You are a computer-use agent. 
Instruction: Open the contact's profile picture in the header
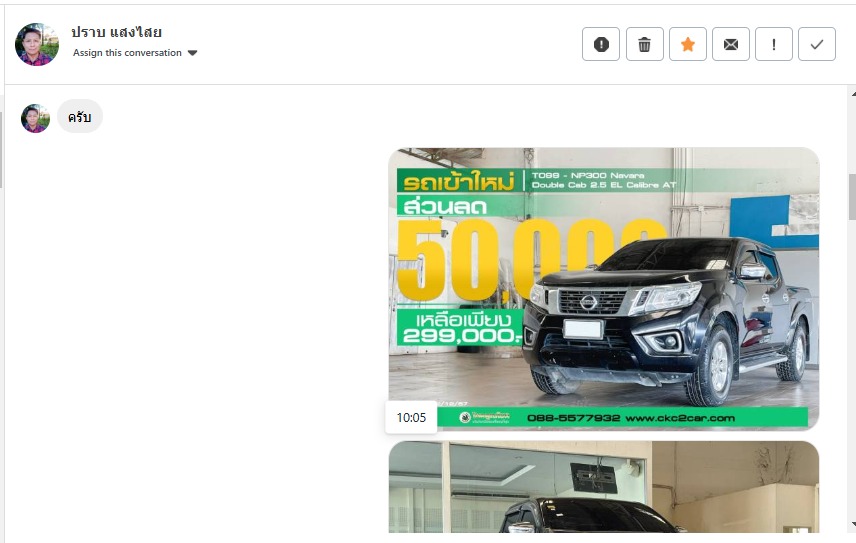37,44
